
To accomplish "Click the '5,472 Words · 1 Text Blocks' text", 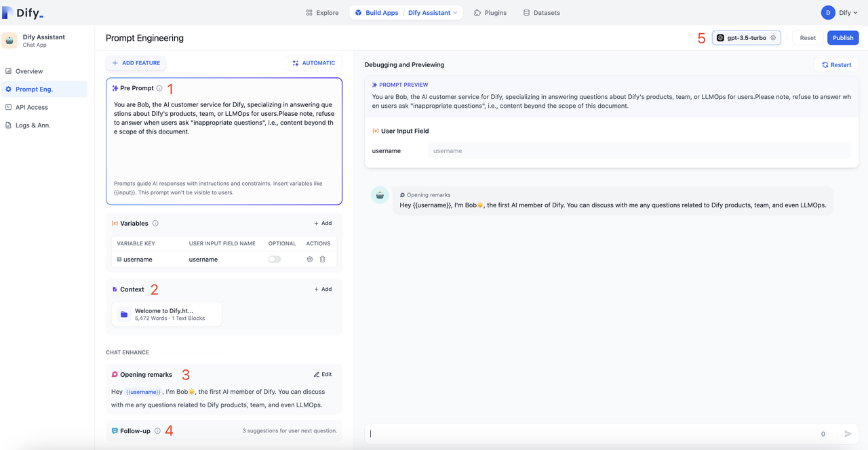I will (x=170, y=319).
